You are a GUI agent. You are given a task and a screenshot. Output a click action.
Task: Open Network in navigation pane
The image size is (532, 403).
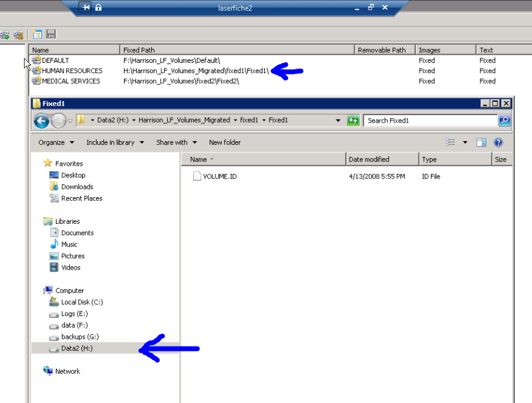point(67,371)
